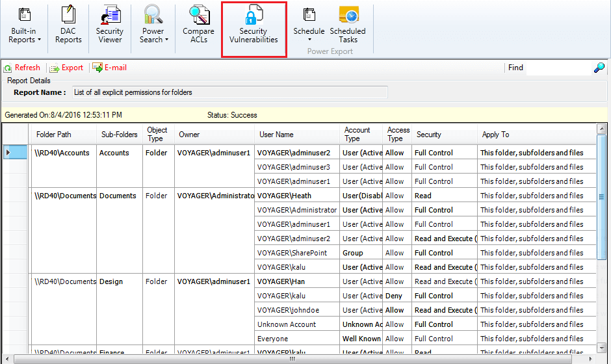Sort by Account Type column header
Image resolution: width=611 pixels, height=364 pixels.
click(361, 135)
